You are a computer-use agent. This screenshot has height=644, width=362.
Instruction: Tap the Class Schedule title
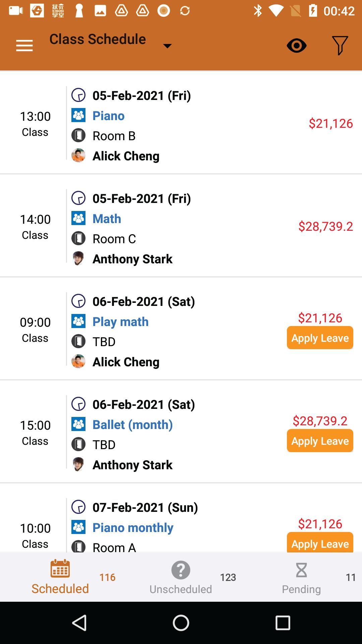click(98, 39)
